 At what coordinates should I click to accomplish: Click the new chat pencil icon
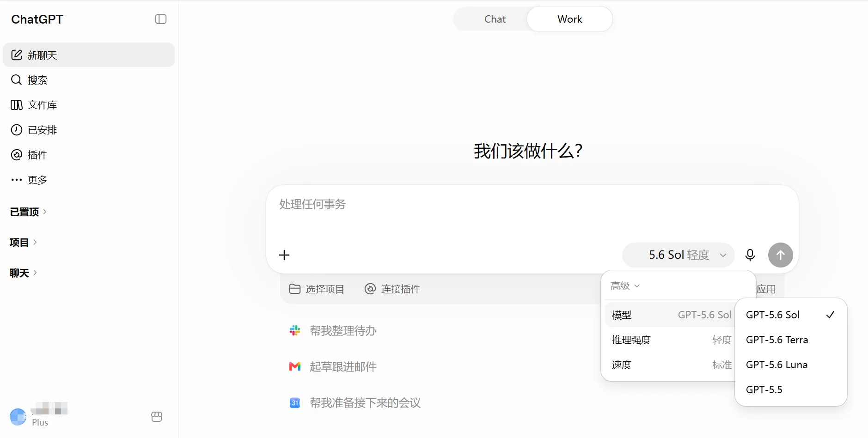(17, 55)
